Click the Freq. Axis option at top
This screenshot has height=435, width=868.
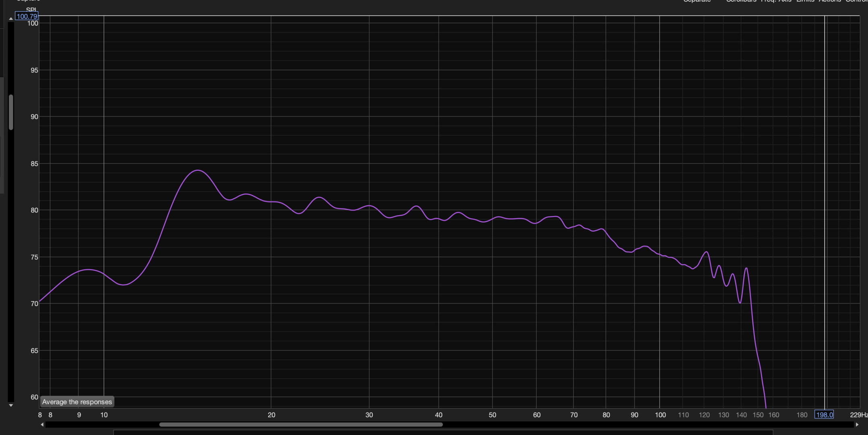coord(776,1)
